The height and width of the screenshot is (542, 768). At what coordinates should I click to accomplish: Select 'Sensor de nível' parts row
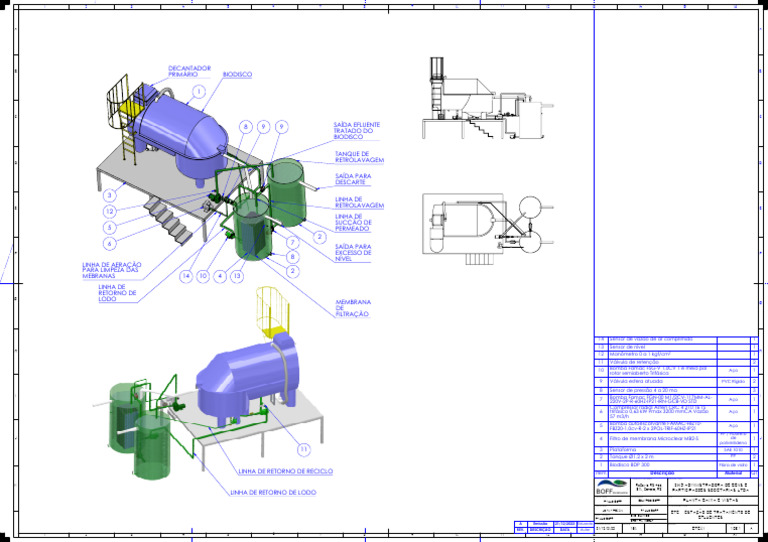676,347
